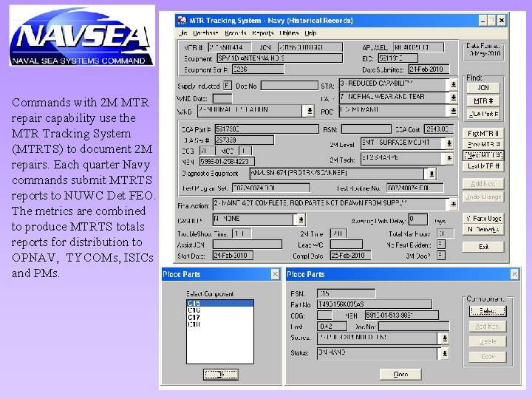This screenshot has width=532, height=399.
Task: Click the RSN input field
Action: tap(366, 129)
